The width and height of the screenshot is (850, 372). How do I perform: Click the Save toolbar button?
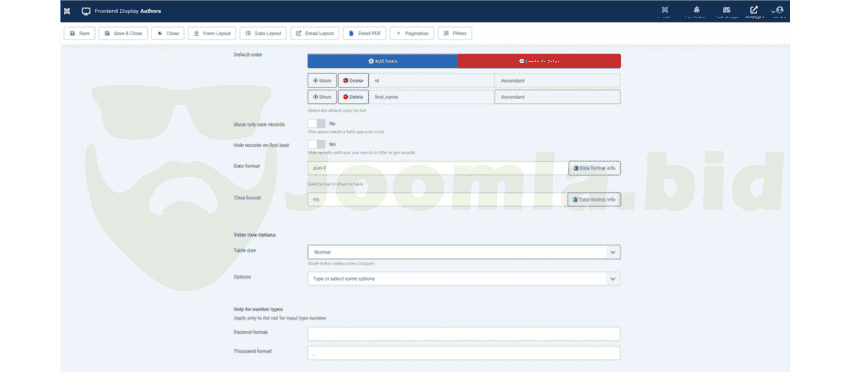click(80, 34)
